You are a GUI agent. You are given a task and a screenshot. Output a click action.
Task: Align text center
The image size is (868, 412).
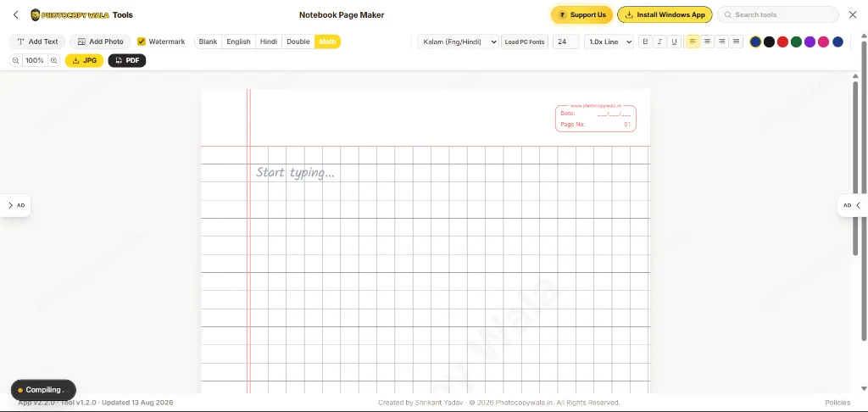point(707,42)
